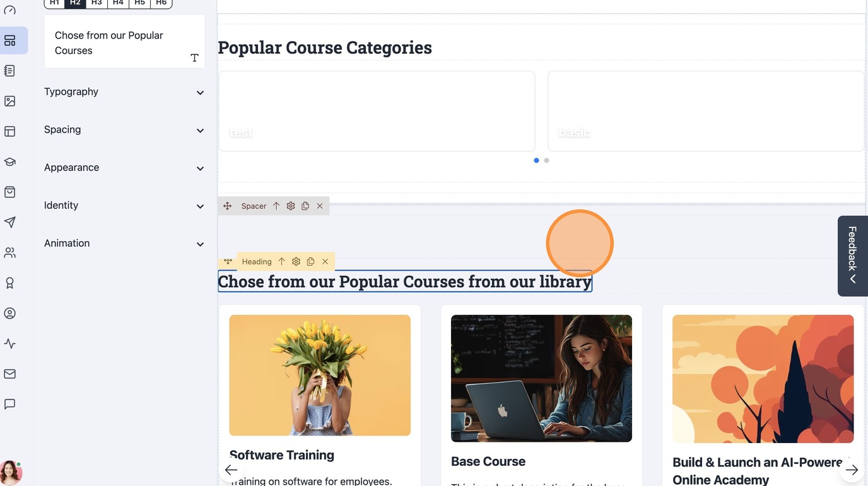The width and height of the screenshot is (868, 486).
Task: Click the 'Popular Course Categories' heading
Action: pyautogui.click(x=325, y=47)
